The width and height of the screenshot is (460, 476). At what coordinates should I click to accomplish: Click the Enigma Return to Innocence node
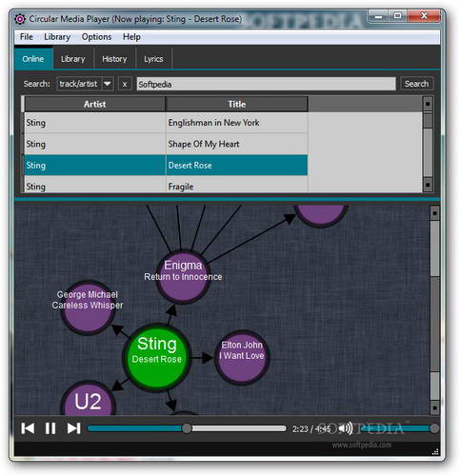pyautogui.click(x=183, y=277)
